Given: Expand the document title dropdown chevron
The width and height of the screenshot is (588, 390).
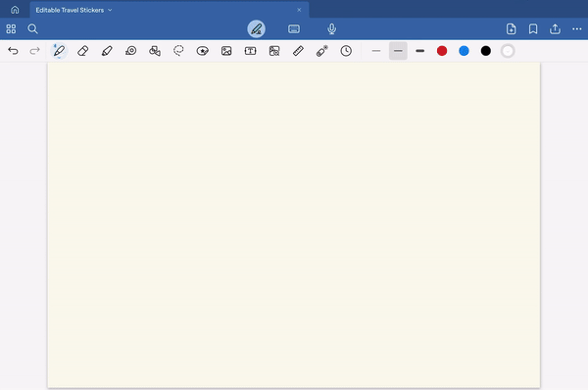Looking at the screenshot, I should coord(110,10).
